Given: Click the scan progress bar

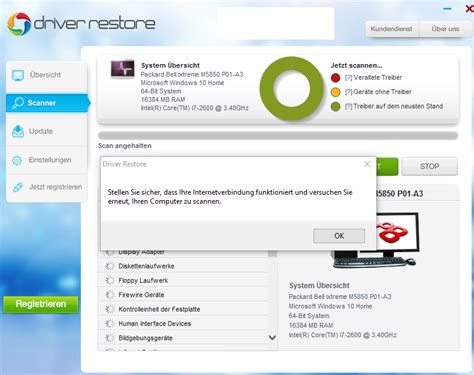Looking at the screenshot, I should coord(278,135).
